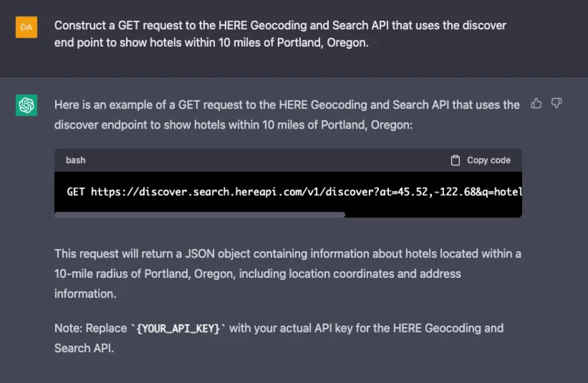Click the code block header bar
Screen dimensions: 588x383
[x=288, y=160]
